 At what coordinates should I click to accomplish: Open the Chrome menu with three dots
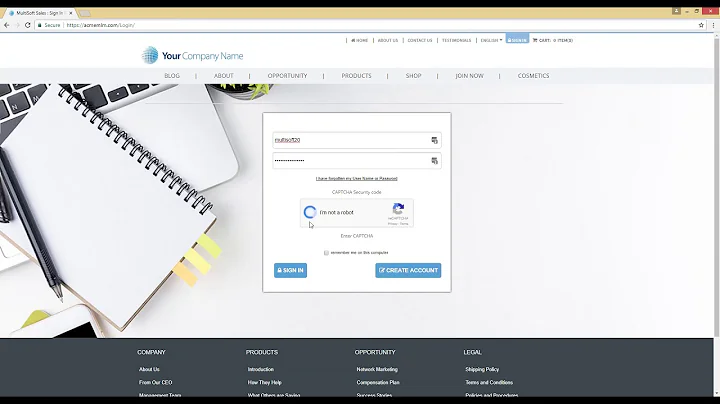(x=713, y=25)
